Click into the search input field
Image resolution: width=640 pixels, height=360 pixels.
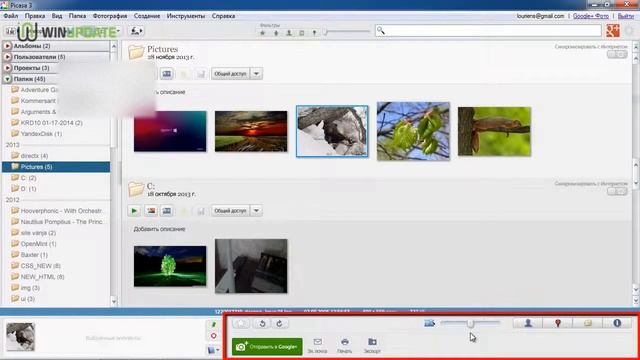tap(488, 31)
